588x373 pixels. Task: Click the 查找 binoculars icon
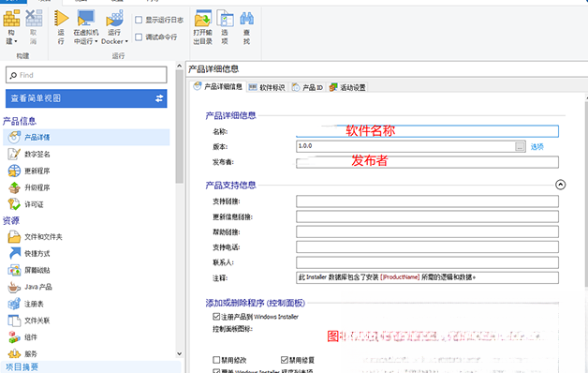pos(246,18)
